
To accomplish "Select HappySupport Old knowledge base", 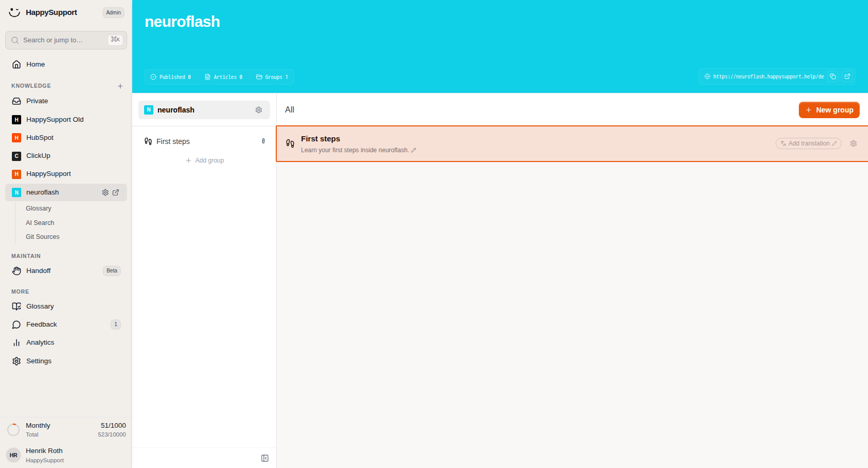I will point(66,120).
